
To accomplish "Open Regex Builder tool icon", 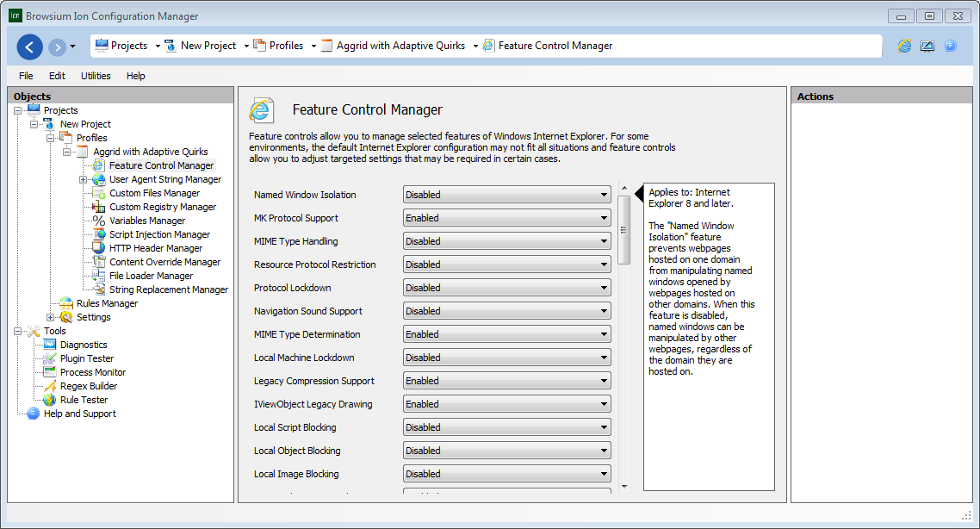I will pos(50,386).
